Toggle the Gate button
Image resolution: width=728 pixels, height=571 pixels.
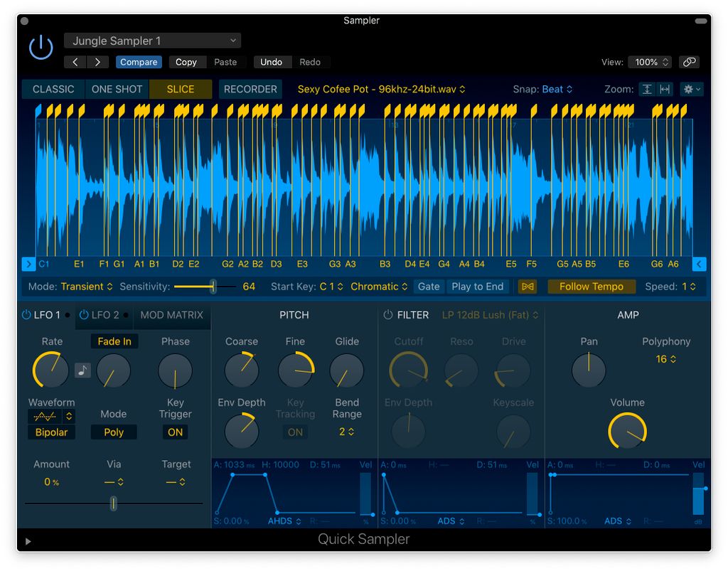(x=429, y=287)
